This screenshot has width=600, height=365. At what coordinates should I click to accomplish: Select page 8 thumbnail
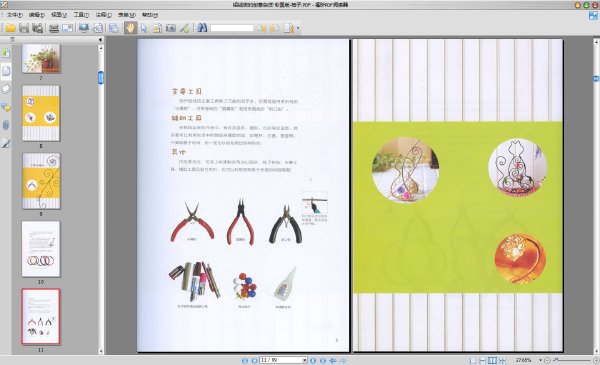click(41, 113)
